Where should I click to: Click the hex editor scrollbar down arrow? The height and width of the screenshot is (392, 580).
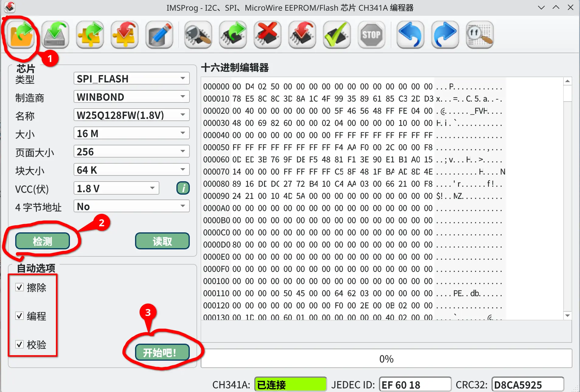pyautogui.click(x=567, y=315)
